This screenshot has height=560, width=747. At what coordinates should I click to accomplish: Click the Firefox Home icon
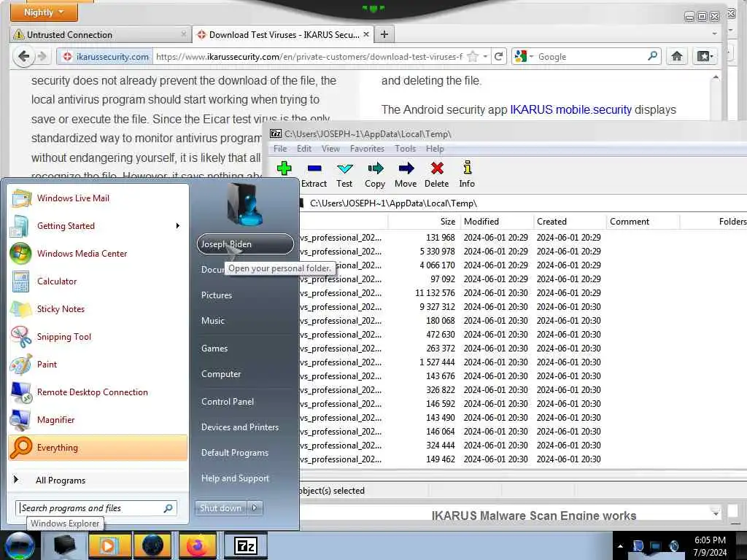676,56
